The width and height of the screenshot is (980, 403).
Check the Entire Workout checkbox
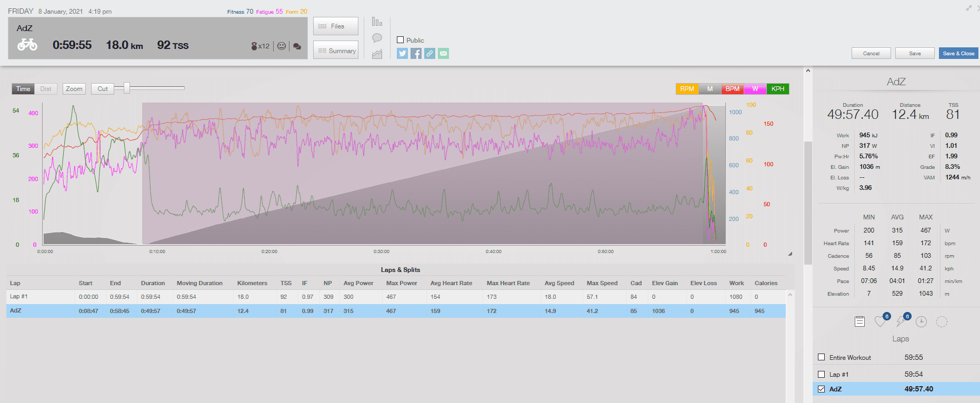coord(821,357)
